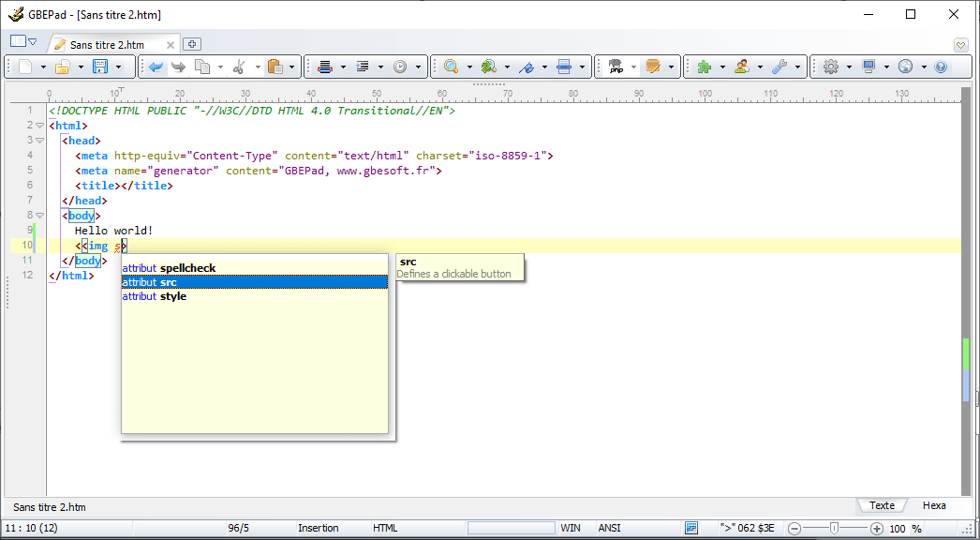
Task: Click the Copy icon in toolbar
Action: point(201,67)
